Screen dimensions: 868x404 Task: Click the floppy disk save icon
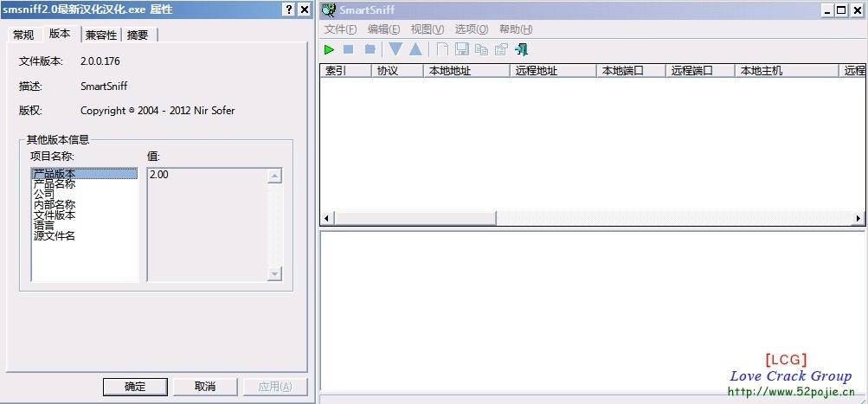pos(461,49)
